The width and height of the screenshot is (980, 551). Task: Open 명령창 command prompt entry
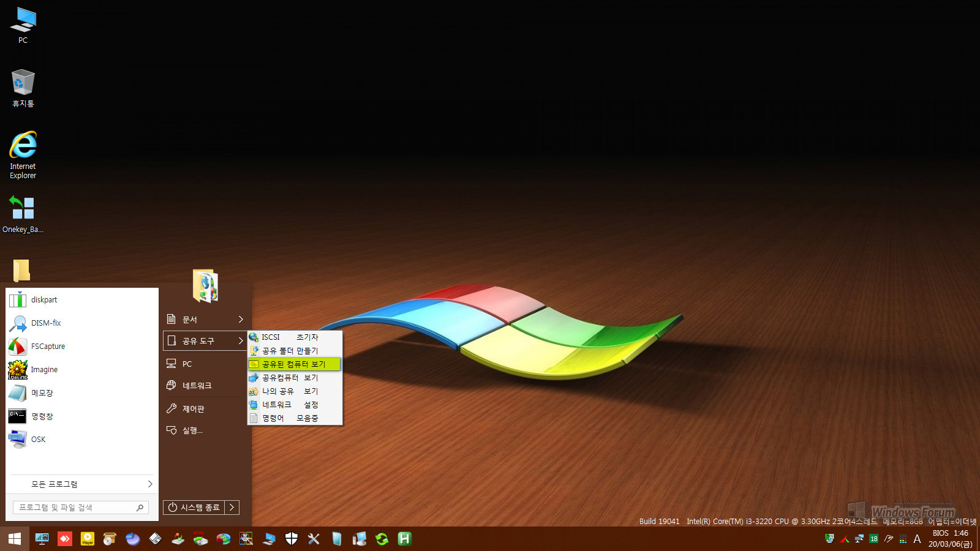(x=82, y=416)
